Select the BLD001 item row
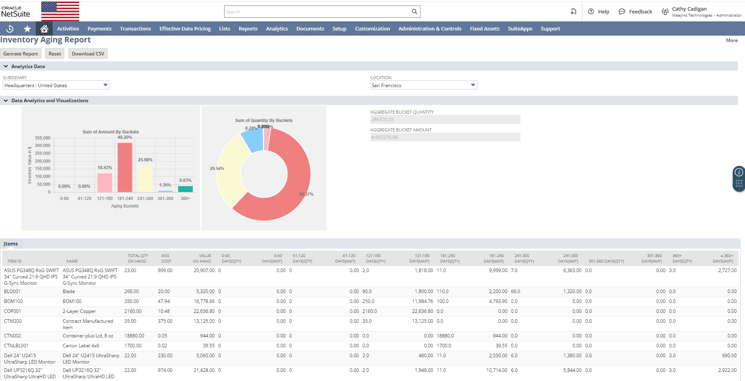 (371, 292)
